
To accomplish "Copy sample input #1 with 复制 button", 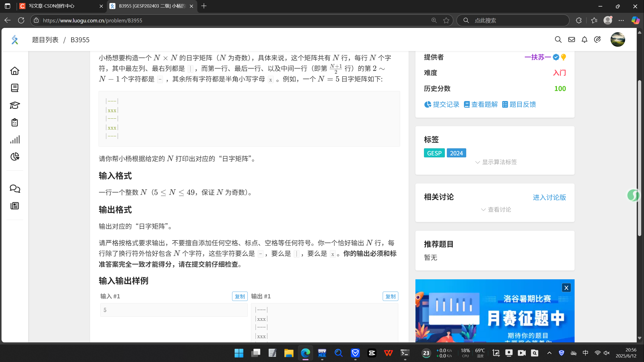I will [239, 296].
